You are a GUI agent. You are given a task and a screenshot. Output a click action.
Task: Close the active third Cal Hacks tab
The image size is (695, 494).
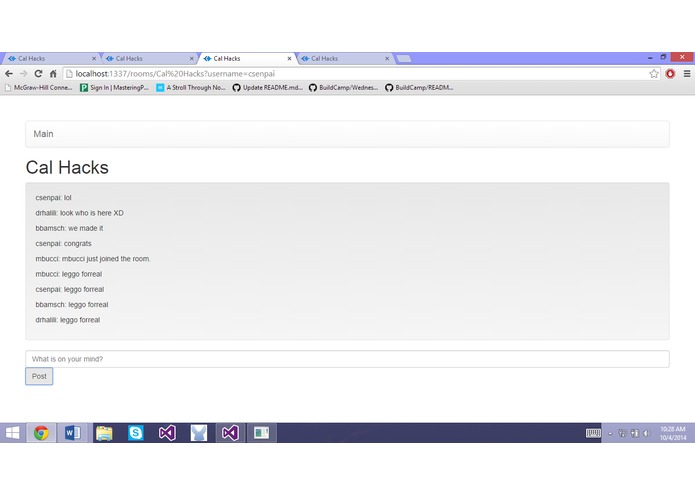289,58
